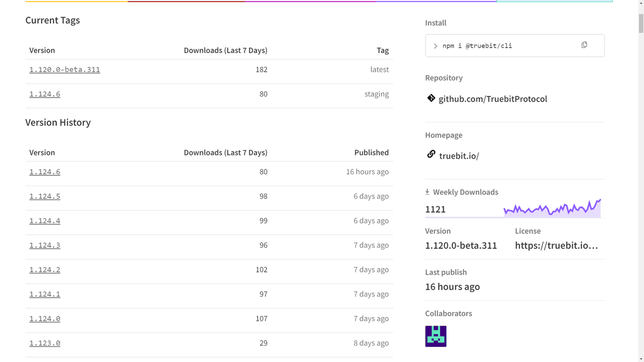This screenshot has width=644, height=362.
Task: Click the 'latest' tag cell
Action: [x=379, y=70]
